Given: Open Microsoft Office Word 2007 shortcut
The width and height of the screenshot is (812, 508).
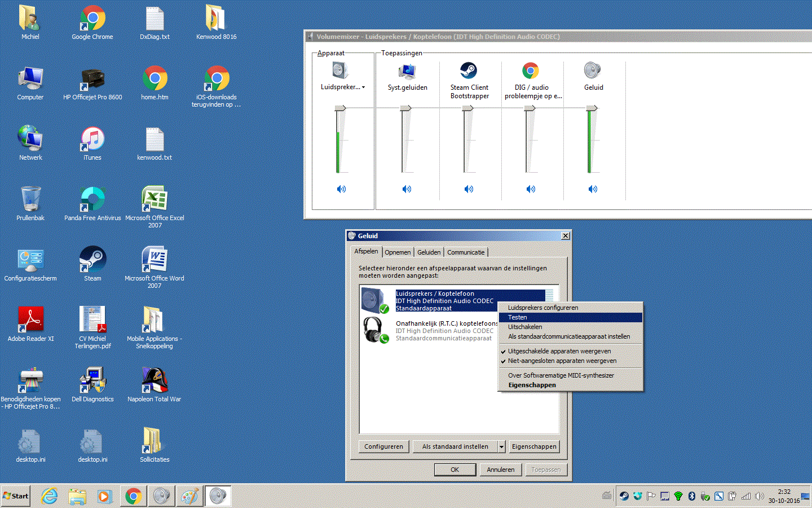Looking at the screenshot, I should coord(155,268).
